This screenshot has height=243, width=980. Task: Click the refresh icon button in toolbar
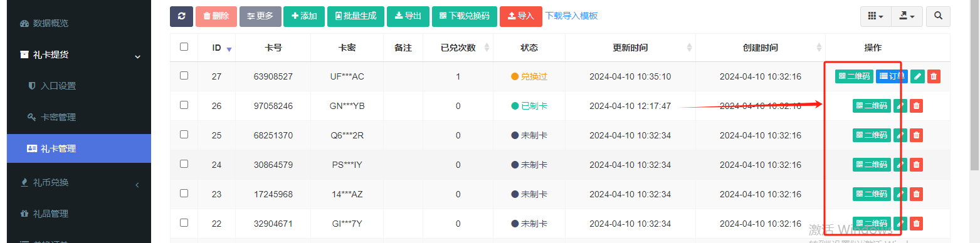point(181,16)
